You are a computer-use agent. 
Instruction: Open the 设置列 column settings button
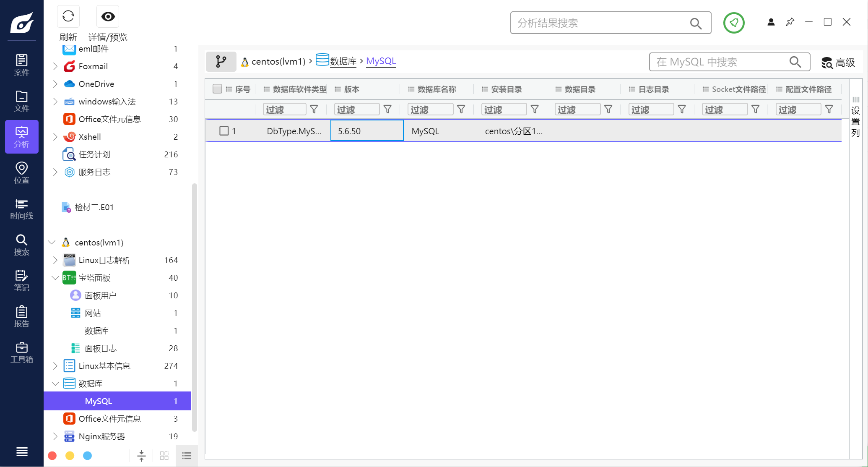click(x=855, y=117)
